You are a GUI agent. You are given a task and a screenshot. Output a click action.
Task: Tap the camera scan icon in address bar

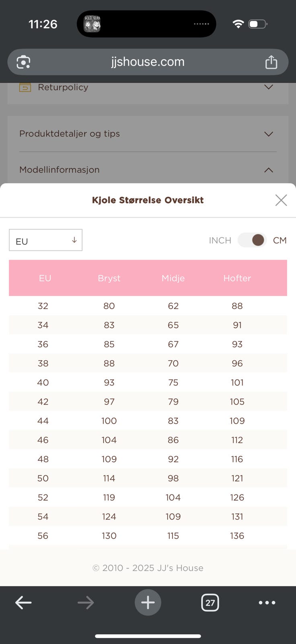[23, 62]
